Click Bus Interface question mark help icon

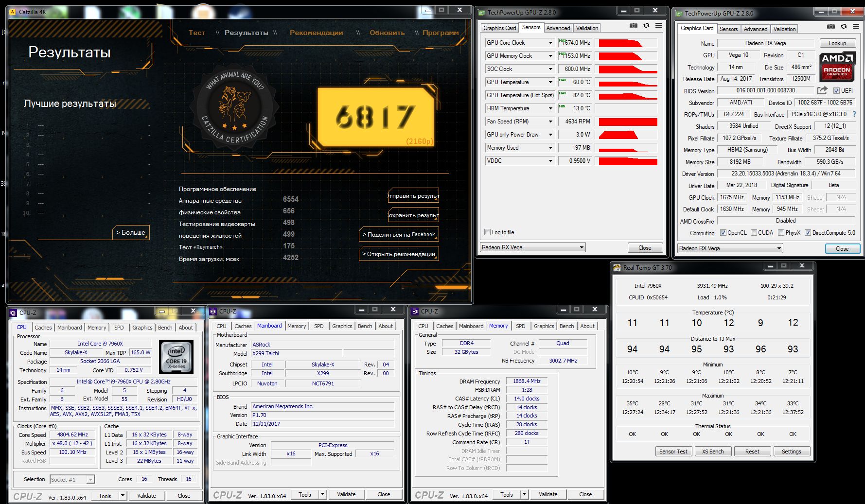(x=854, y=114)
